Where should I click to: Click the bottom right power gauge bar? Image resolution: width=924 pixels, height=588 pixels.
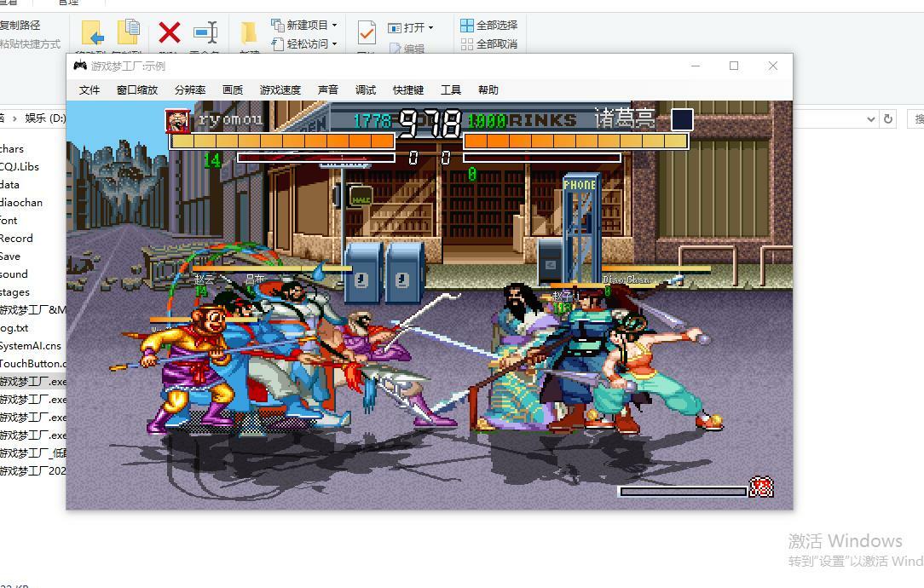click(x=684, y=492)
